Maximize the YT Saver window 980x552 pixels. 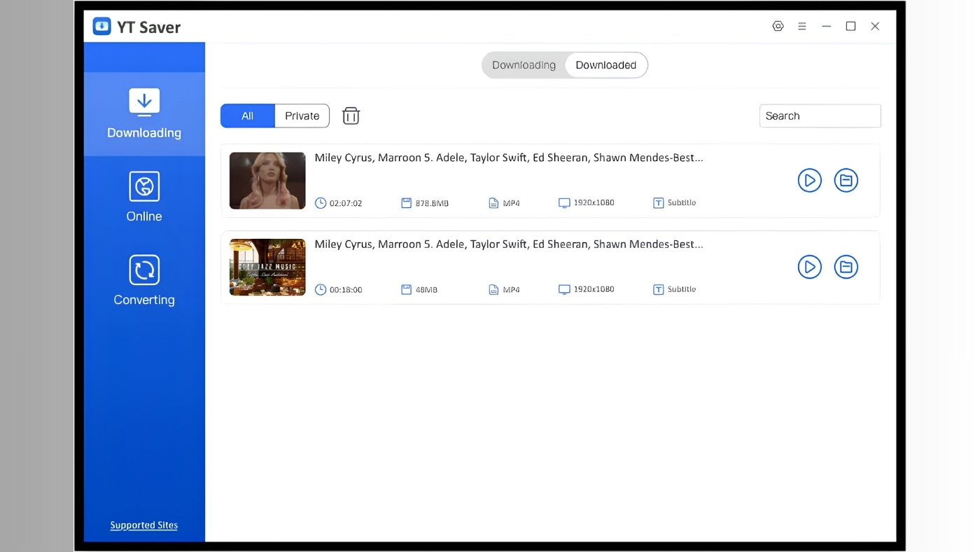[850, 27]
